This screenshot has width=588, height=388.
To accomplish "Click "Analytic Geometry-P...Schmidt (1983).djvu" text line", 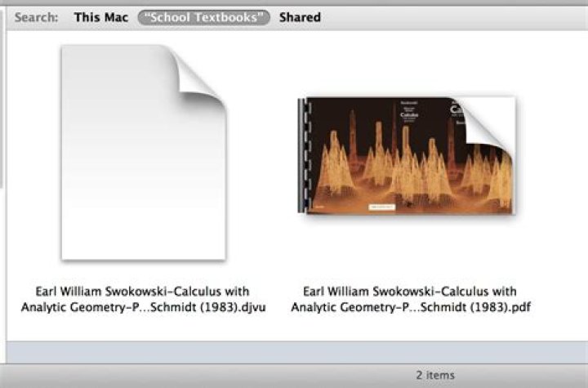I will tap(143, 307).
